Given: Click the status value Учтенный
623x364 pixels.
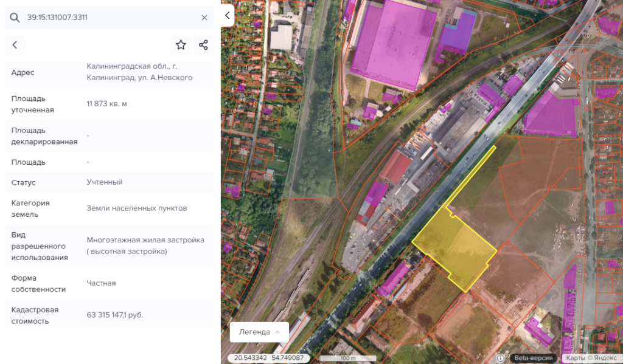Looking at the screenshot, I should [x=105, y=182].
